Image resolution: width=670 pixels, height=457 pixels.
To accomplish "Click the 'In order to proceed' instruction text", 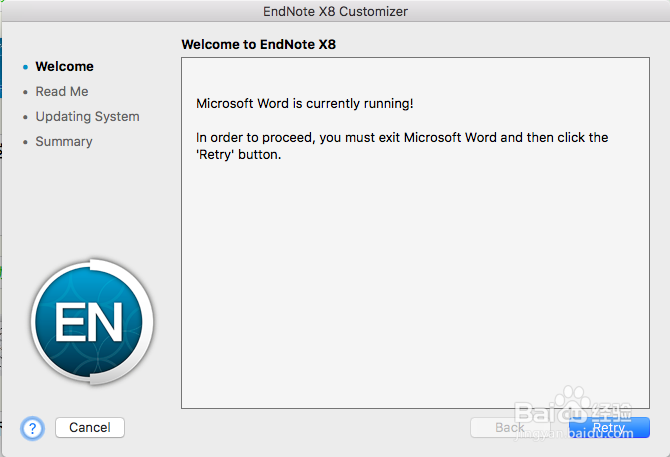I will click(402, 146).
